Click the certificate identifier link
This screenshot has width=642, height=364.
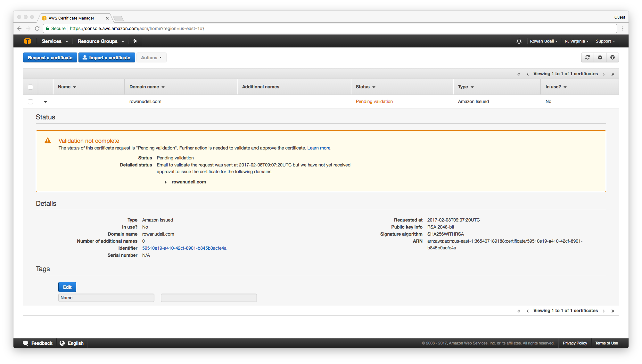pyautogui.click(x=184, y=248)
